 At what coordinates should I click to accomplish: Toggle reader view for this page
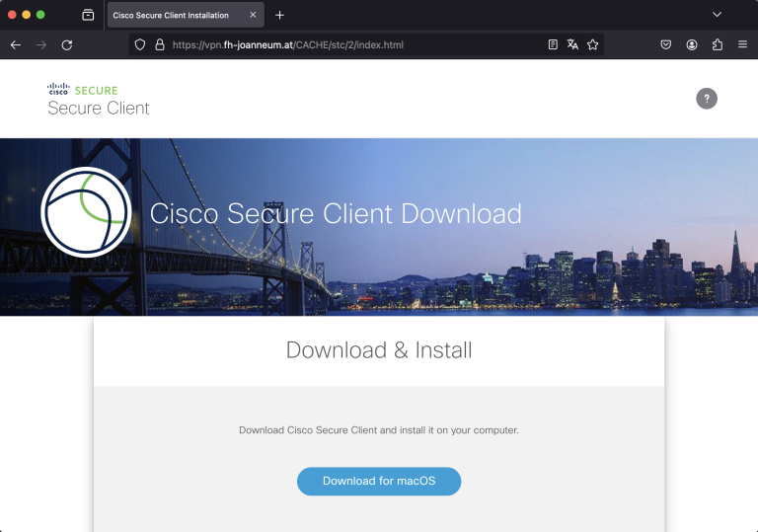[x=553, y=44]
